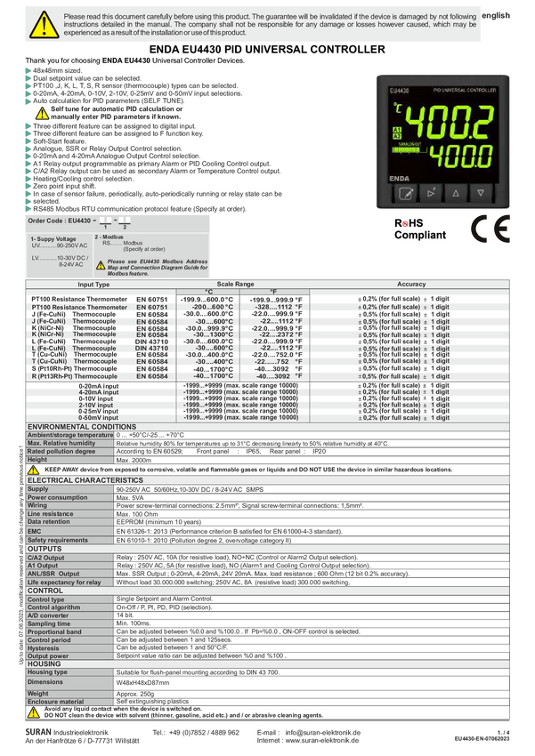
Task: Click the 'Enclosure material' row label
Action: (x=55, y=702)
